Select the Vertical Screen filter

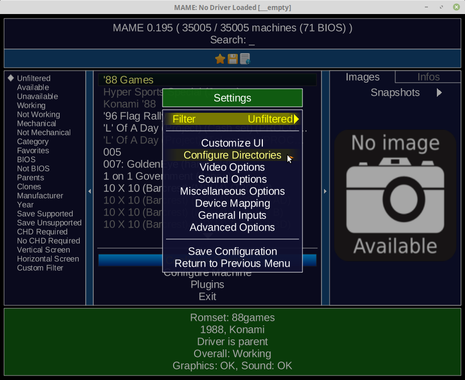(x=43, y=249)
